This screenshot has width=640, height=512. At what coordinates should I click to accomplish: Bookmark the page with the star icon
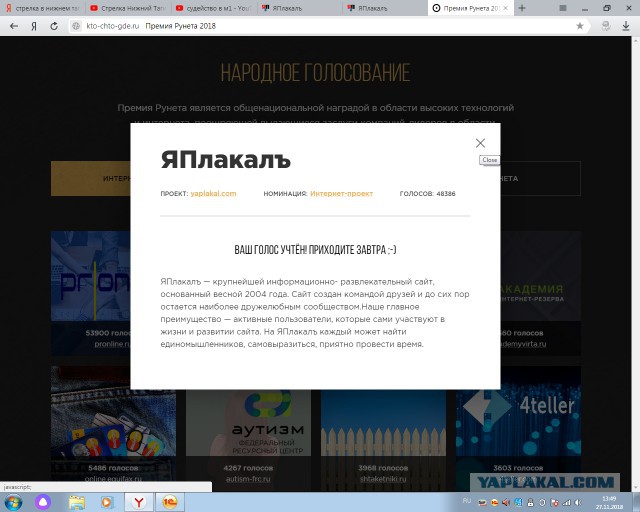[580, 26]
